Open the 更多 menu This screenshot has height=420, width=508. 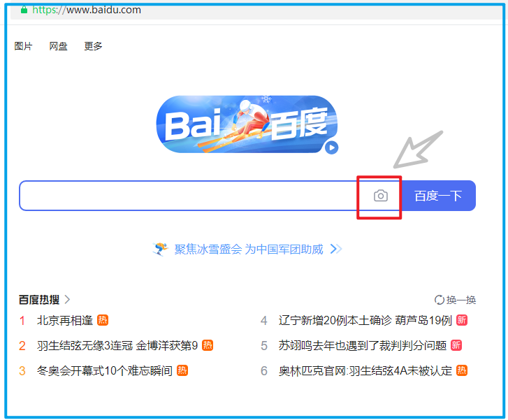93,46
